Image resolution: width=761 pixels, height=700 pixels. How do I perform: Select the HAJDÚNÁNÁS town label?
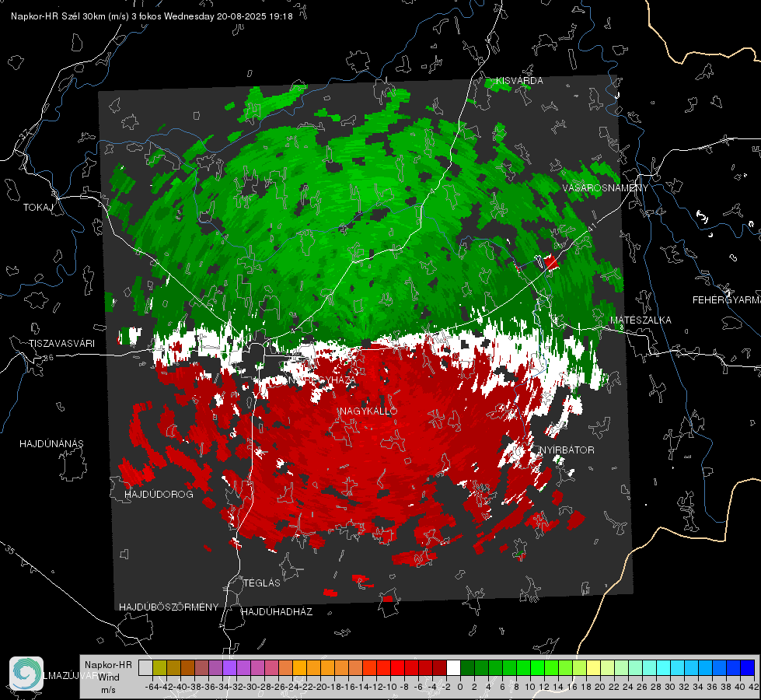51,443
